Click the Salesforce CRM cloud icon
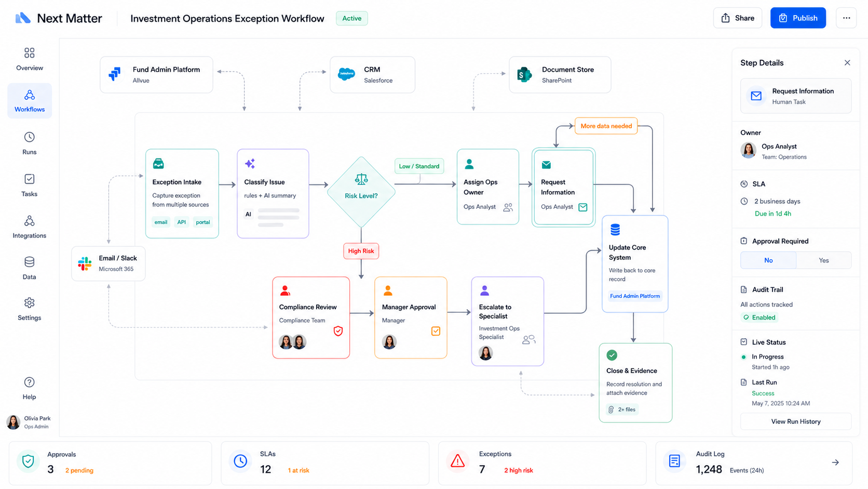 pos(346,74)
